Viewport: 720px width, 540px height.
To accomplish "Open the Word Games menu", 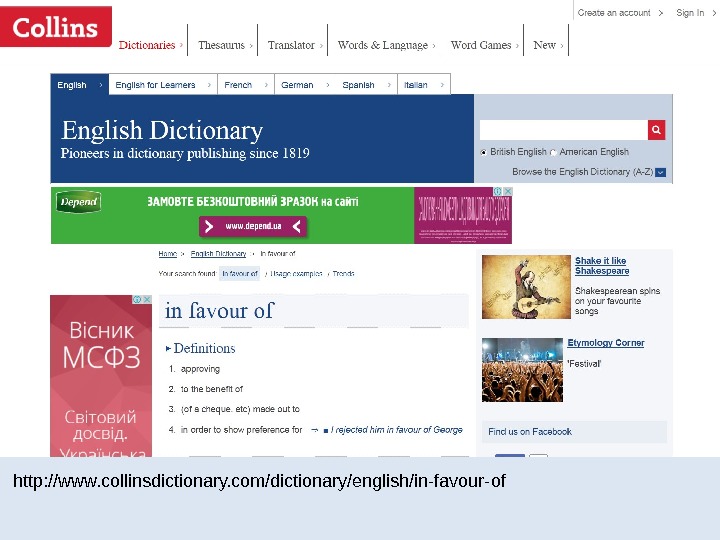I will [x=481, y=45].
